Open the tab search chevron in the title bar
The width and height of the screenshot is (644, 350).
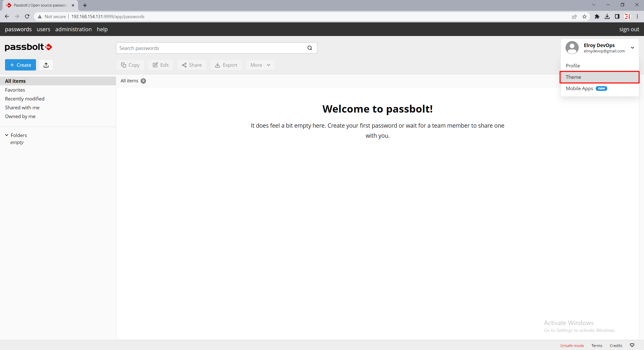coord(594,5)
